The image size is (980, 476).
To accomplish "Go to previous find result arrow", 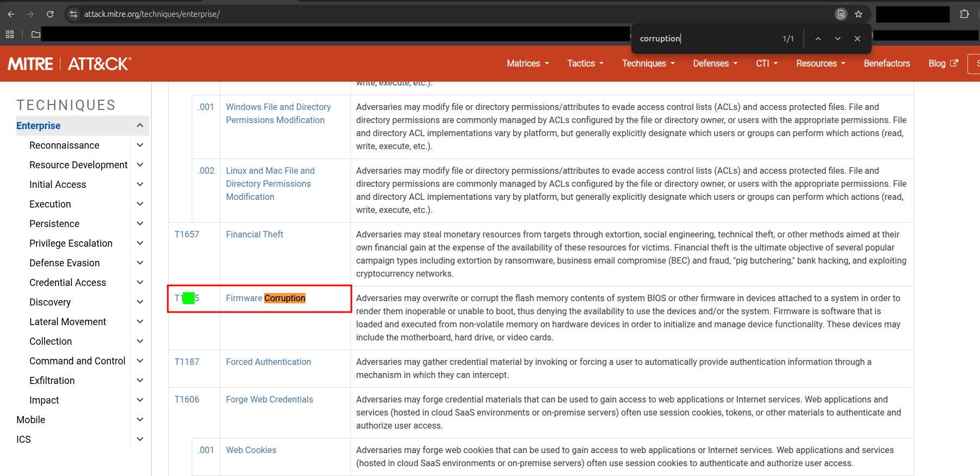I will (x=818, y=39).
